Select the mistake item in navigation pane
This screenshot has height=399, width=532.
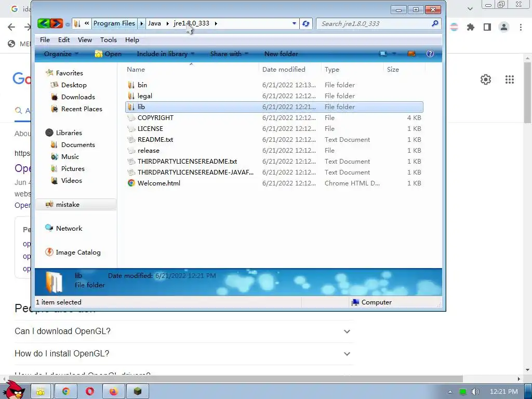[76, 205]
